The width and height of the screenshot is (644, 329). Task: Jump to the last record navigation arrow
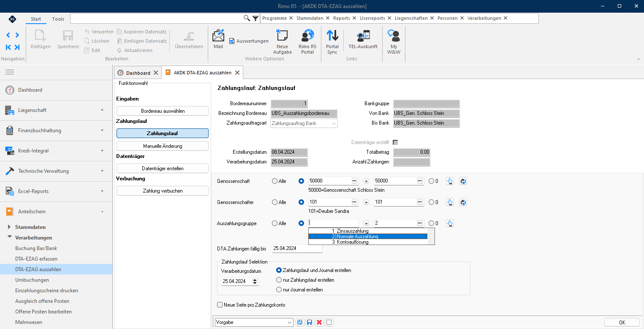[x=17, y=47]
